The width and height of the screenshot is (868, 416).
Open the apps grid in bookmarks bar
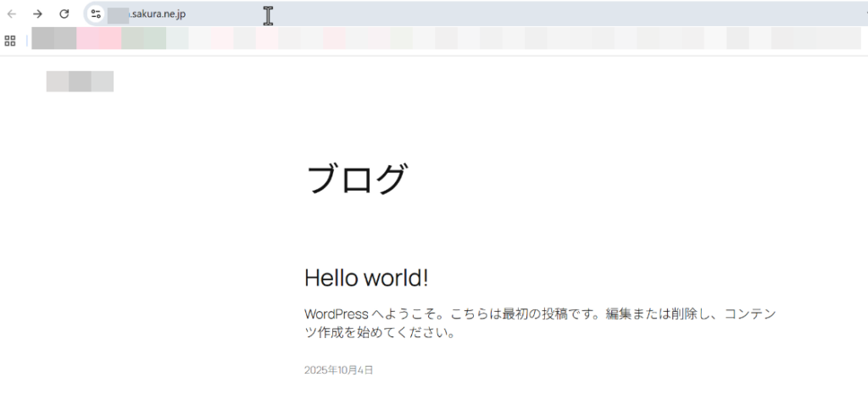click(10, 40)
